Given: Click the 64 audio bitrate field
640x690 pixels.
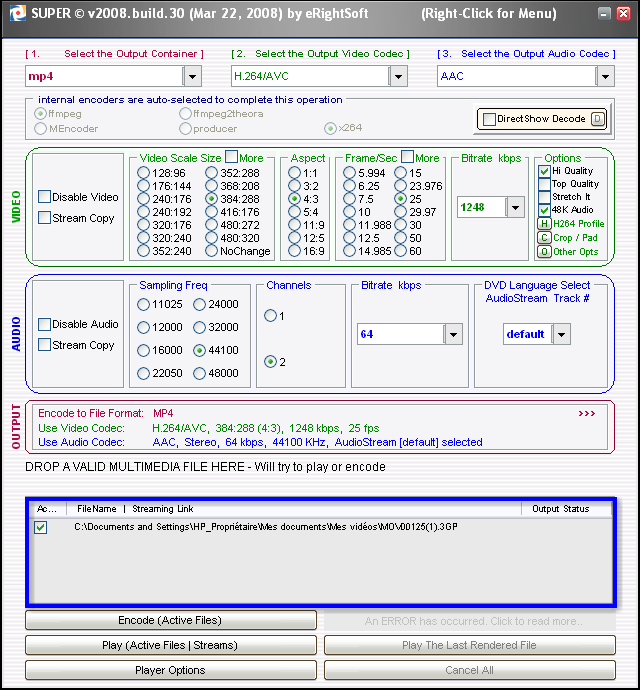Looking at the screenshot, I should [401, 334].
